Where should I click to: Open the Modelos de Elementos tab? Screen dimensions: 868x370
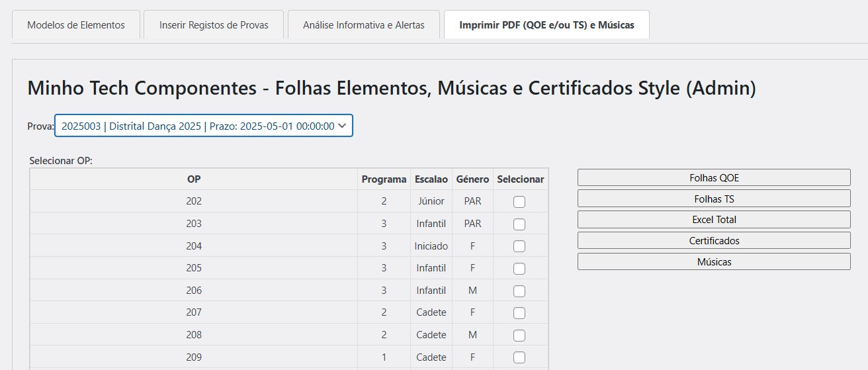(x=76, y=25)
